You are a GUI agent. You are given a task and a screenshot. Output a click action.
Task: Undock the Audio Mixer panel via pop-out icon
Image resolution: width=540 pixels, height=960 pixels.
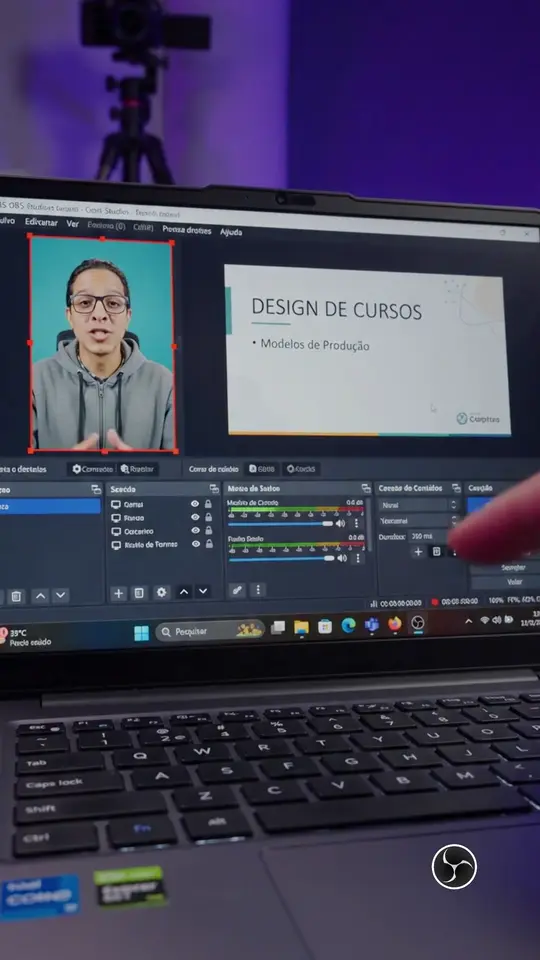[x=366, y=488]
